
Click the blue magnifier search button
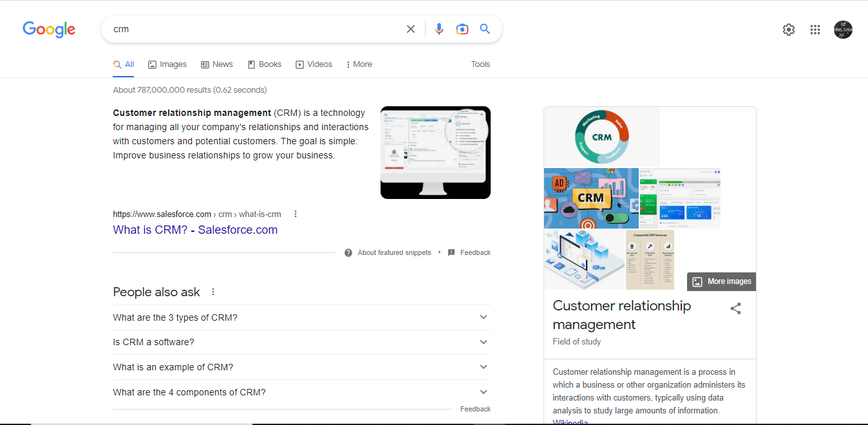485,29
